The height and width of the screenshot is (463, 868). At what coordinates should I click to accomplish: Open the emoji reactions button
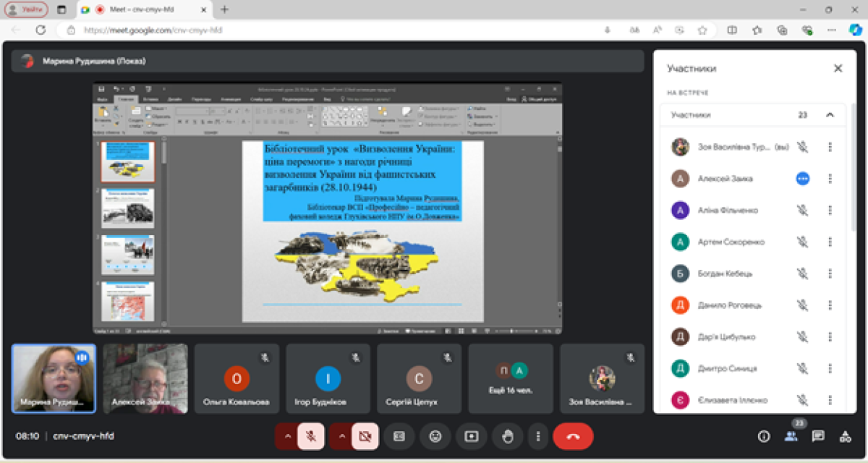click(435, 436)
